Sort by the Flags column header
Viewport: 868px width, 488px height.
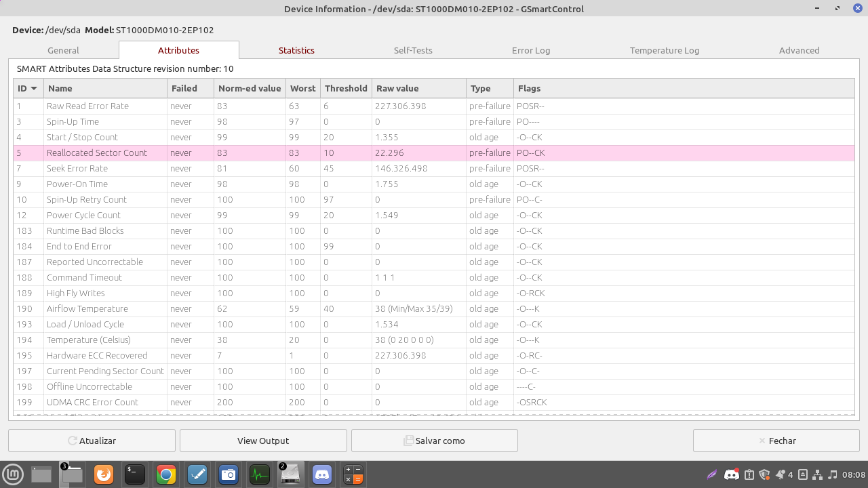684,88
